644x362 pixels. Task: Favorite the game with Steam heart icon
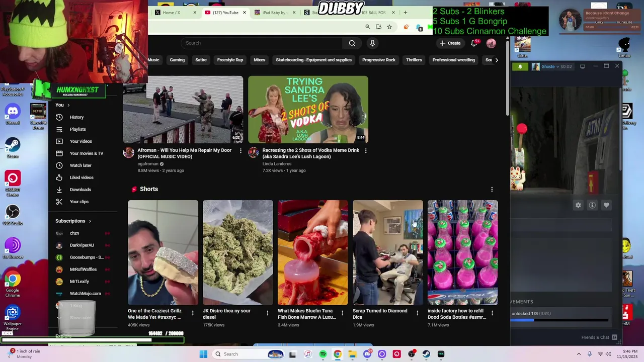(606, 205)
